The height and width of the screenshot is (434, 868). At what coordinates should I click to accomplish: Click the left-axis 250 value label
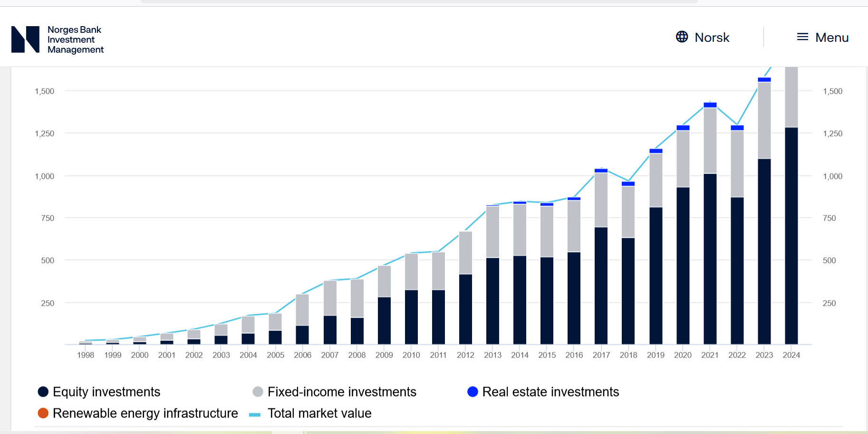coord(48,303)
